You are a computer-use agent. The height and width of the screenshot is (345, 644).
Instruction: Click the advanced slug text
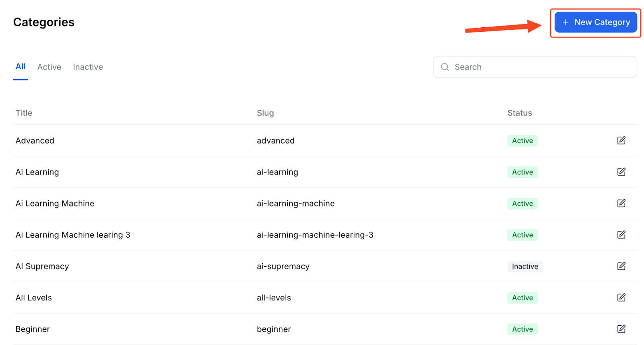276,141
